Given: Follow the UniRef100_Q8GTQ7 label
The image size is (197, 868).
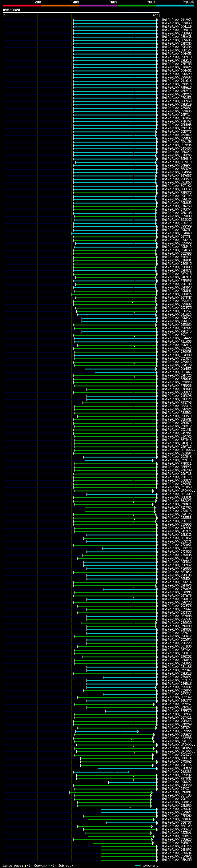Looking at the screenshot, I should (x=177, y=822).
